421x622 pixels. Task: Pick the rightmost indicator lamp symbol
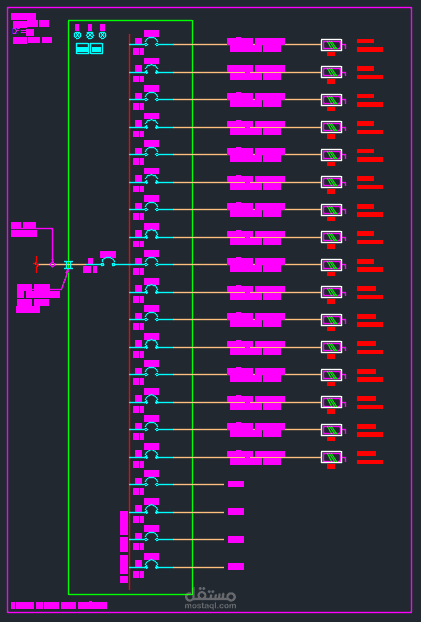102,35
